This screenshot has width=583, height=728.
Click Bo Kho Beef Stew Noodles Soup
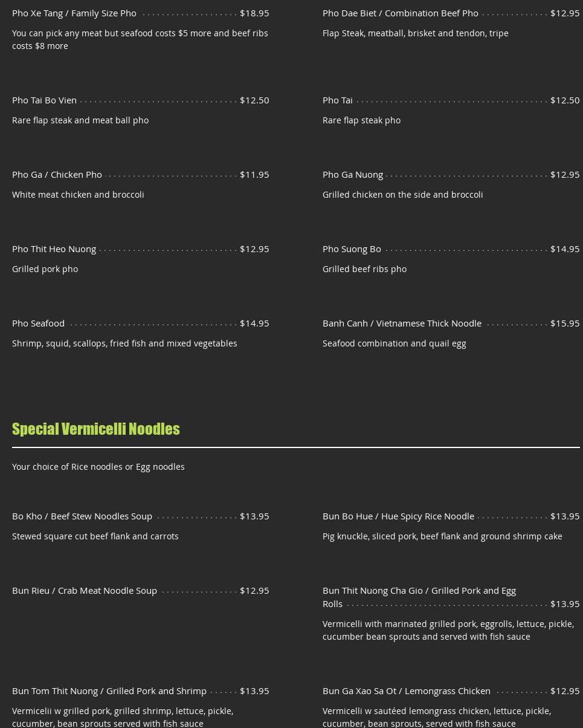tap(82, 516)
